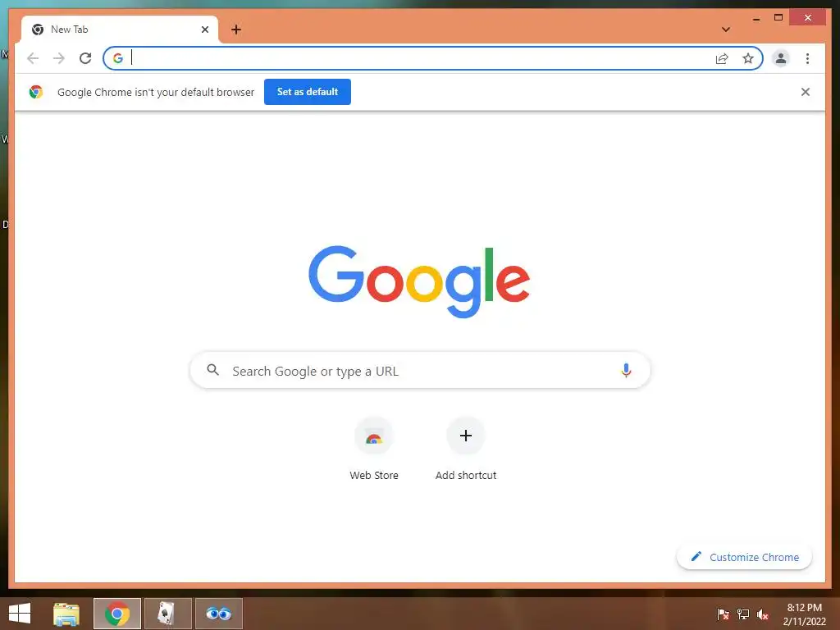Open the Web Store shortcut

click(374, 449)
